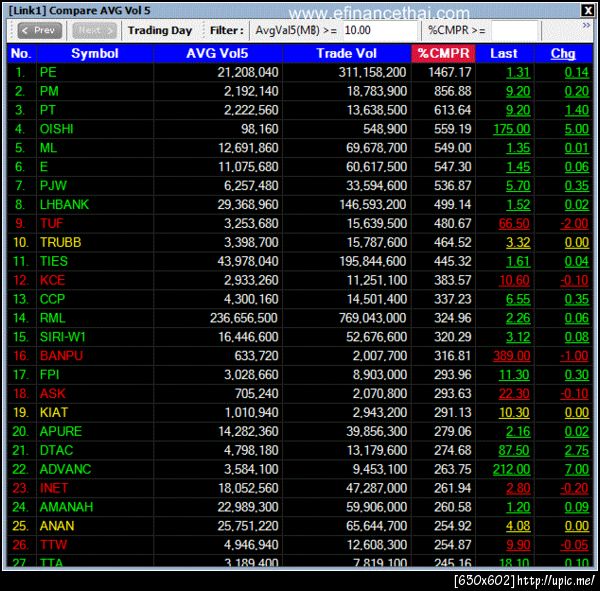This screenshot has width=600, height=591.
Task: Click change value 1.40 for PT
Action: pos(577,110)
